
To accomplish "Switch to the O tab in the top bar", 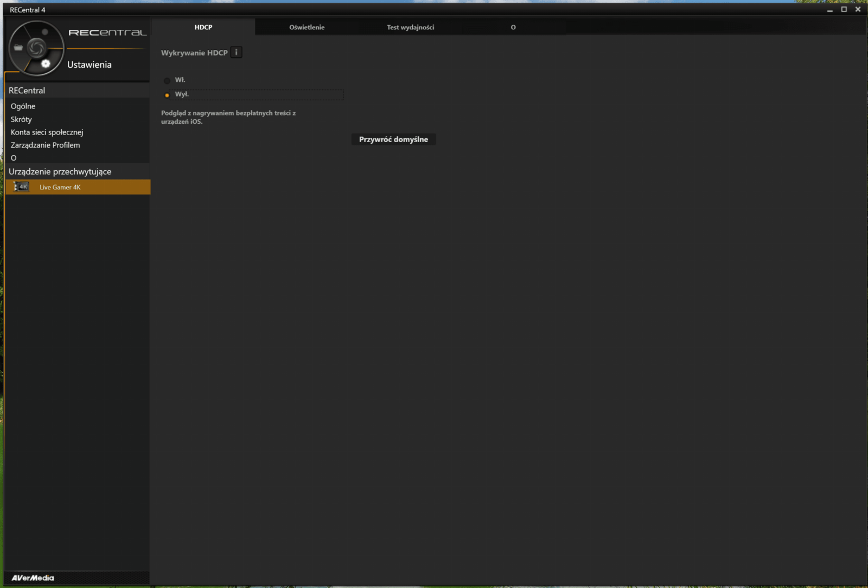I will tap(513, 27).
